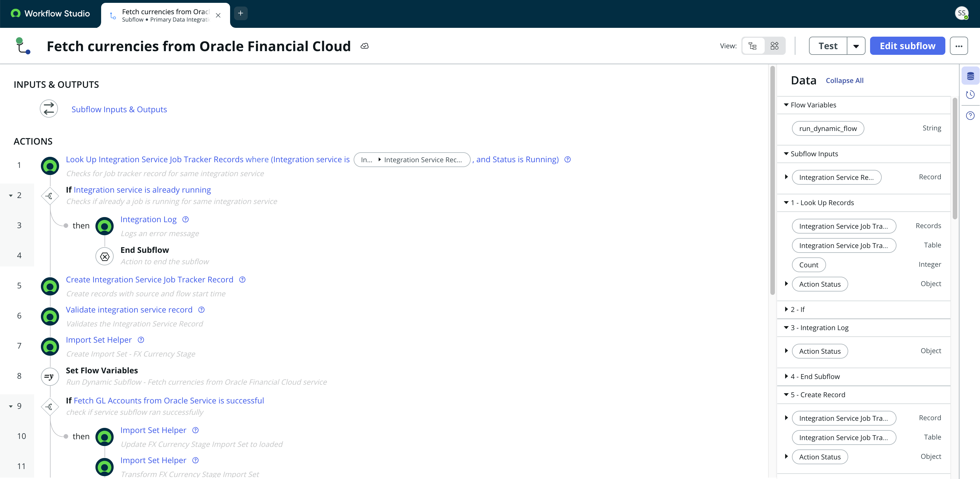Screen dimensions: 980x479
Task: Open the help question mark sidebar icon
Action: (970, 116)
